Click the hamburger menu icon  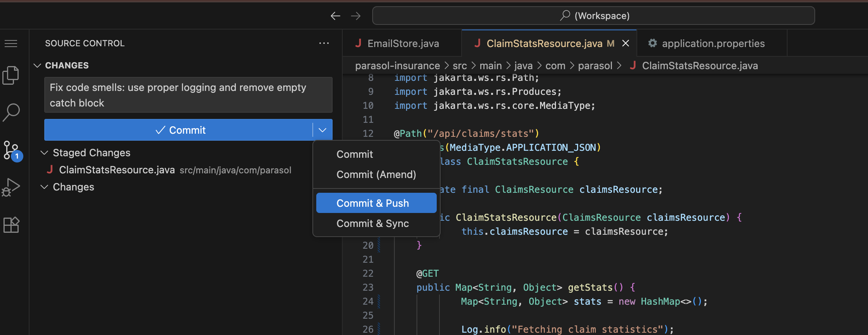pos(11,44)
